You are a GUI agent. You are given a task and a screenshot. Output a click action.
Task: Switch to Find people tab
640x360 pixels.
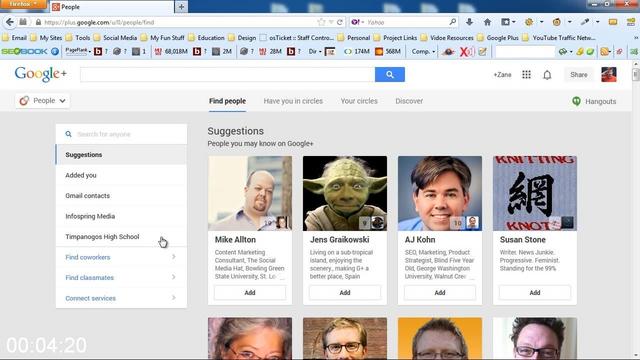[227, 101]
